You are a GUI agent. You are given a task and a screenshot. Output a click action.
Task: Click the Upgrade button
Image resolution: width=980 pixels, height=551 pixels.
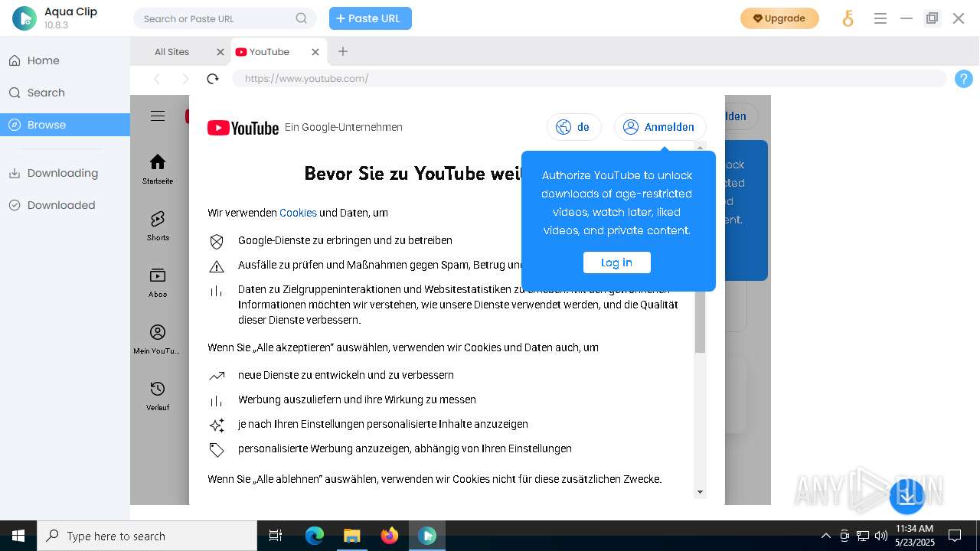click(x=779, y=18)
